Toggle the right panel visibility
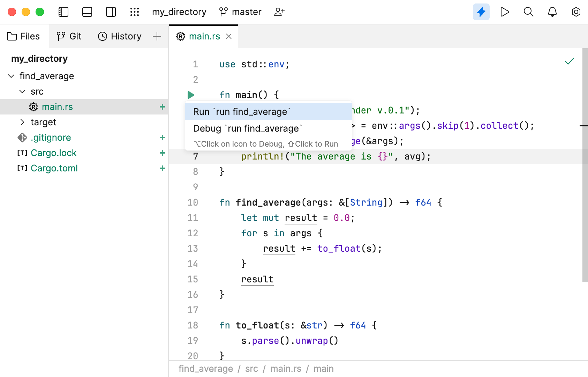 (x=111, y=12)
